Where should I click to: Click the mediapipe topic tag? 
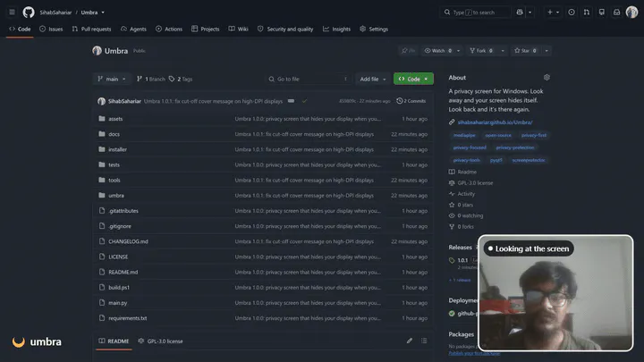point(464,135)
